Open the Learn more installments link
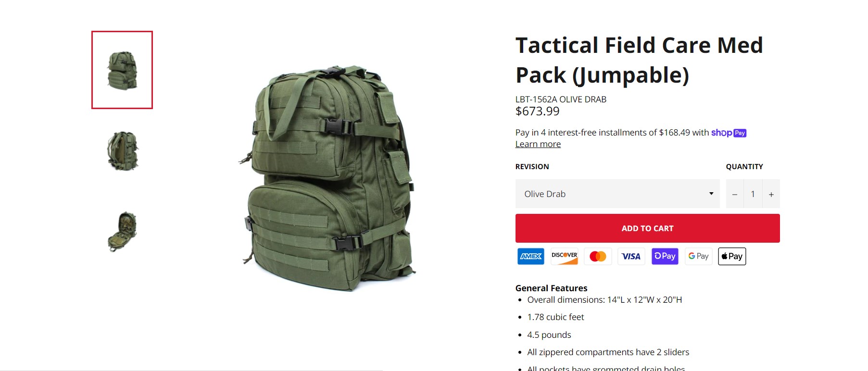 (x=538, y=144)
